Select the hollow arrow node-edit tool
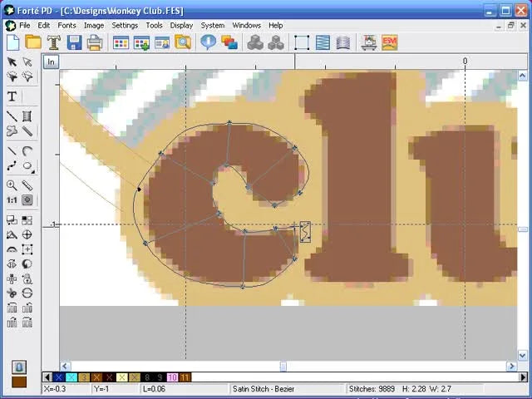Screen dimensions: 532x399 27,62
